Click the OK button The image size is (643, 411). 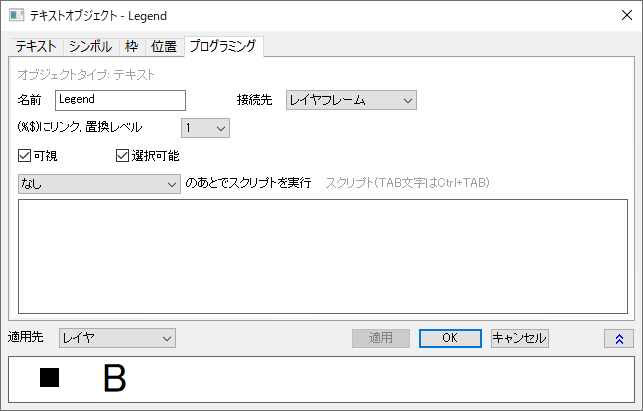click(450, 338)
